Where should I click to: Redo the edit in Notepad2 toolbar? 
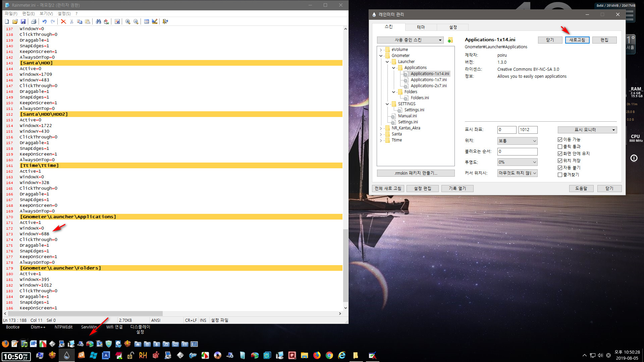[x=53, y=21]
